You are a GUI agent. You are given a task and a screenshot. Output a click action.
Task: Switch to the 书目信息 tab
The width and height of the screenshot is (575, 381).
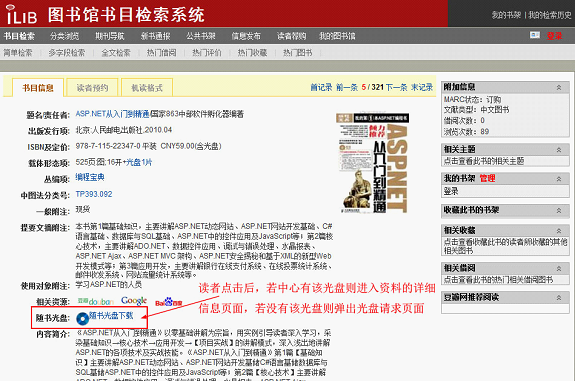tap(38, 88)
